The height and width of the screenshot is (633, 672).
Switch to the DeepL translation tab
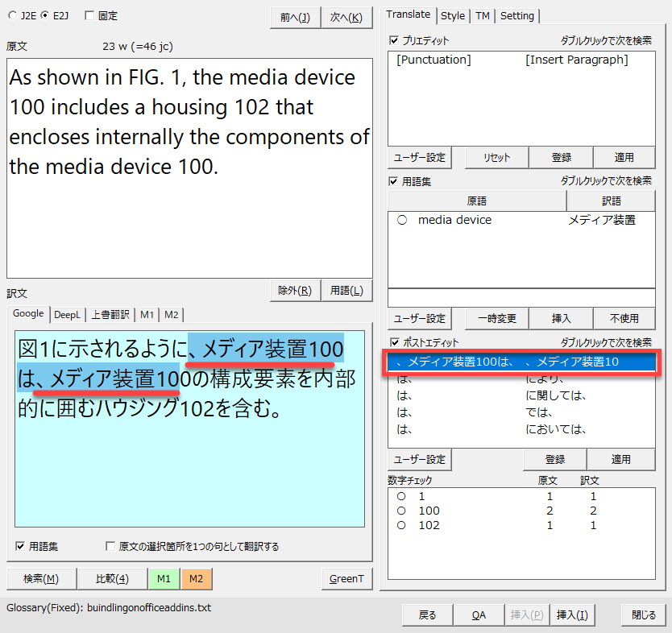(x=67, y=314)
